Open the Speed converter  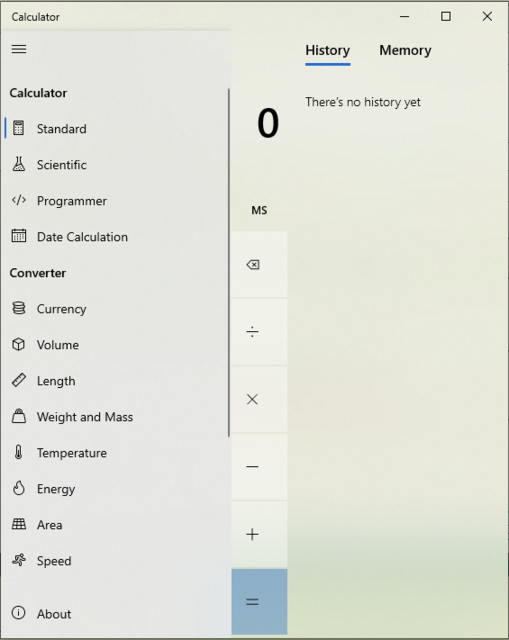(115, 560)
